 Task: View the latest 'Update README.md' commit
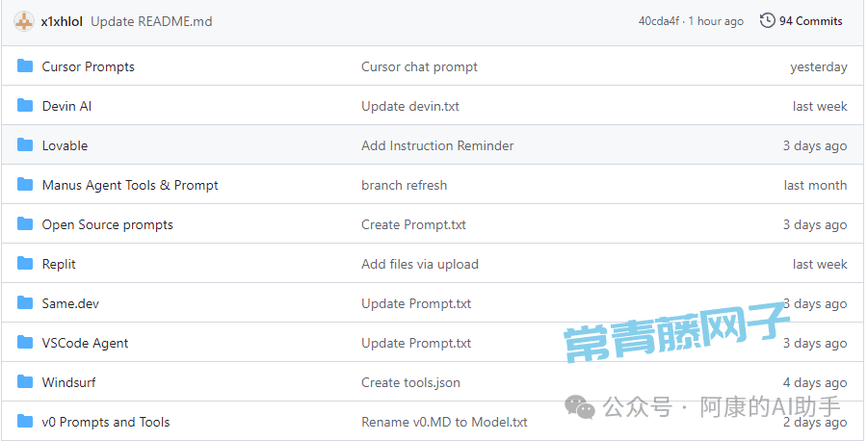point(151,21)
